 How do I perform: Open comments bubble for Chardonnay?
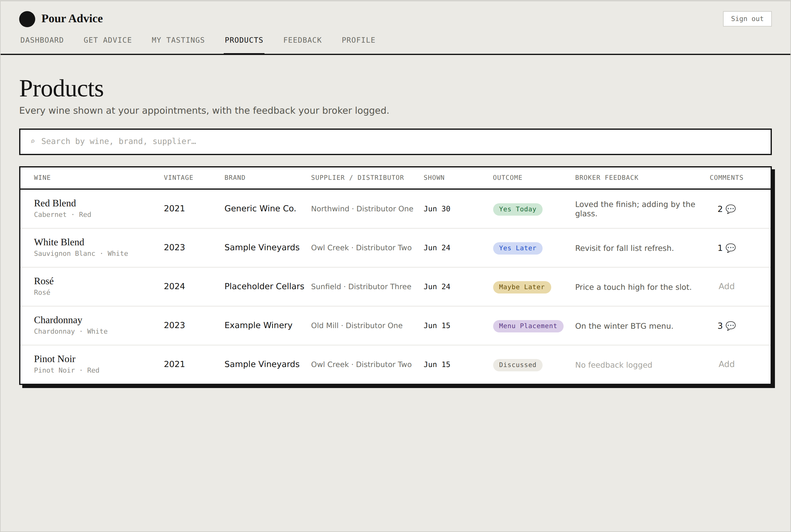(726, 326)
